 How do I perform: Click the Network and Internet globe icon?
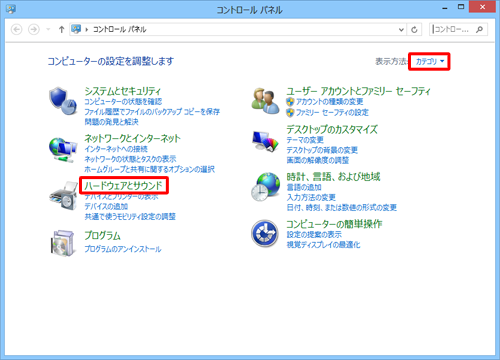63,150
